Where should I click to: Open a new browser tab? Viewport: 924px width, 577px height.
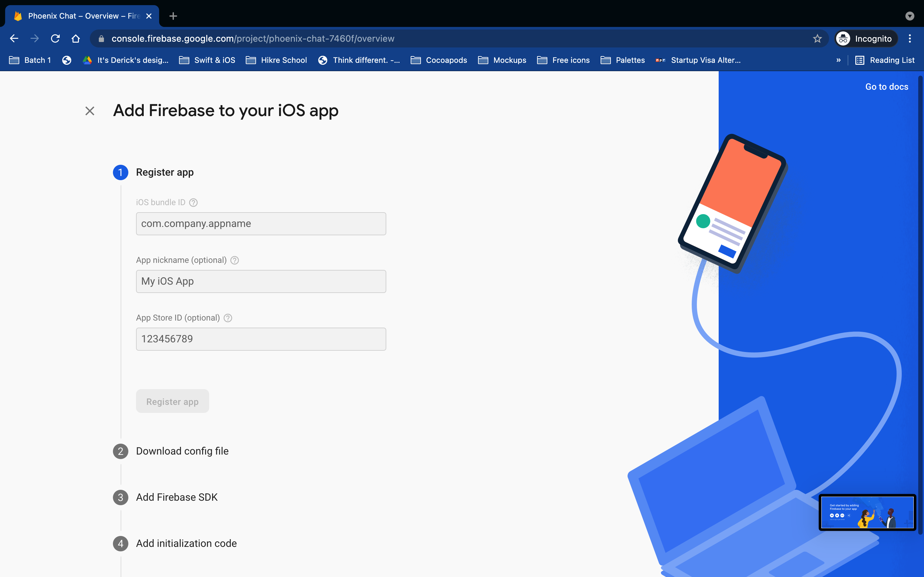click(173, 16)
